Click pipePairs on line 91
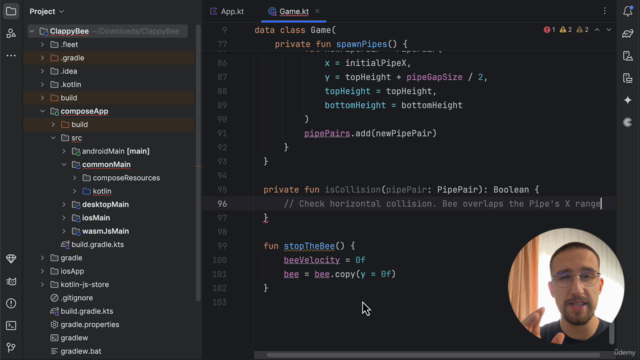This screenshot has width=640, height=360. pos(327,133)
